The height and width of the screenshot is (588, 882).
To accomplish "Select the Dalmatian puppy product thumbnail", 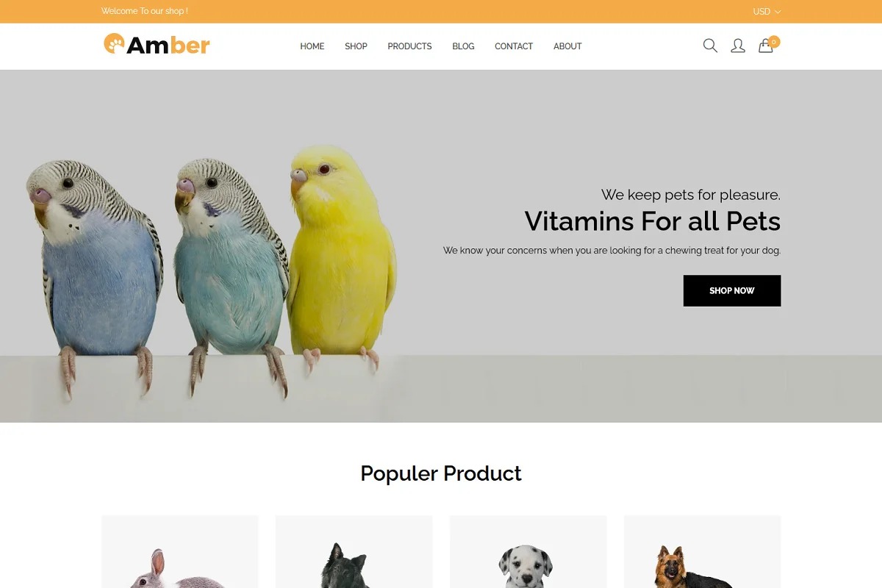I will click(528, 552).
